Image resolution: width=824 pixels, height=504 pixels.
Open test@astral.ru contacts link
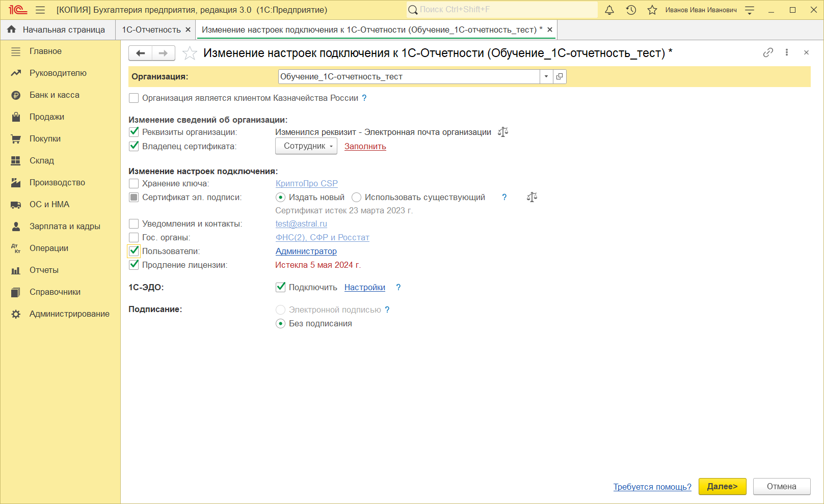(x=301, y=223)
